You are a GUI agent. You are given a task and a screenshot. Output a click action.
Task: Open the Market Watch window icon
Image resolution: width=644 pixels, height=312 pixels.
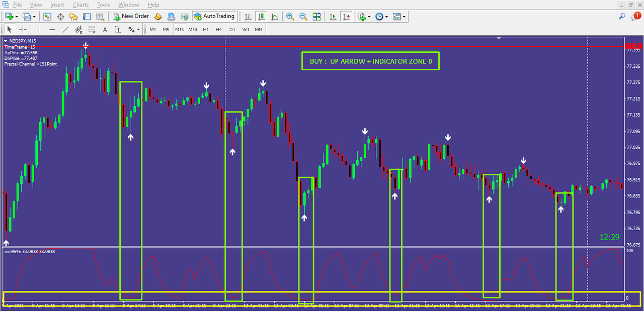(47, 16)
